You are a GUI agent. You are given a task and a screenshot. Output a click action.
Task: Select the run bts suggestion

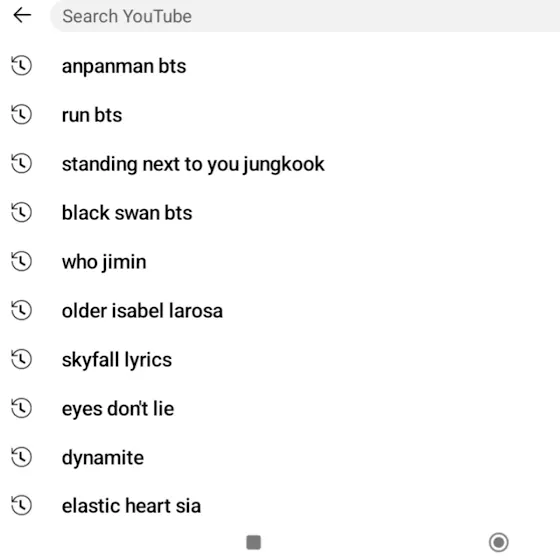(280, 115)
